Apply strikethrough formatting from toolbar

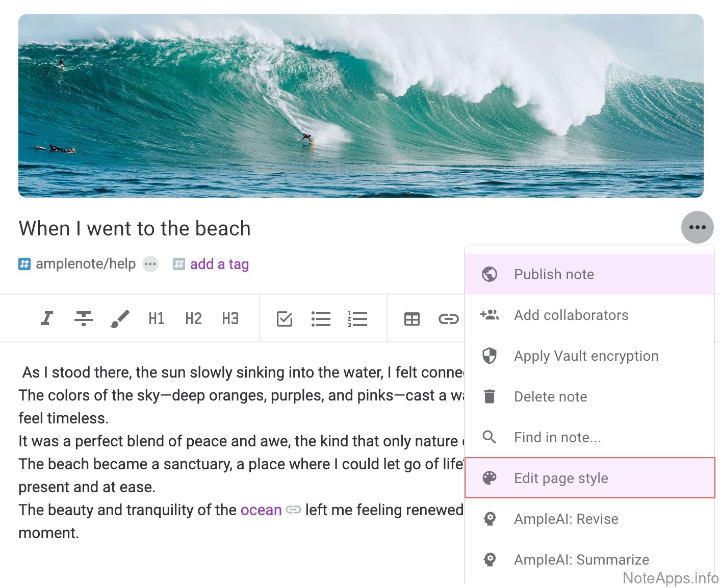tap(83, 318)
